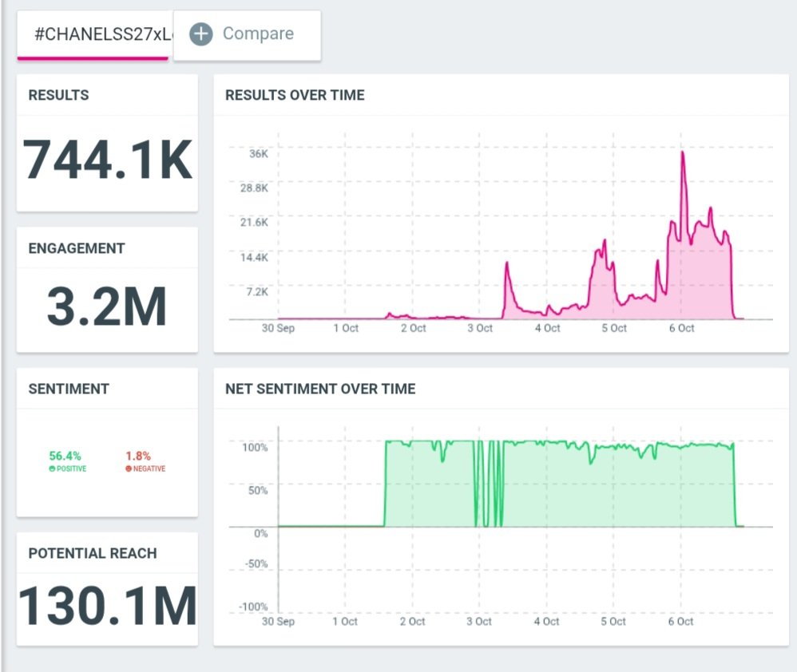797x672 pixels.
Task: Click 1 Oct label on results chart
Action: pos(346,328)
